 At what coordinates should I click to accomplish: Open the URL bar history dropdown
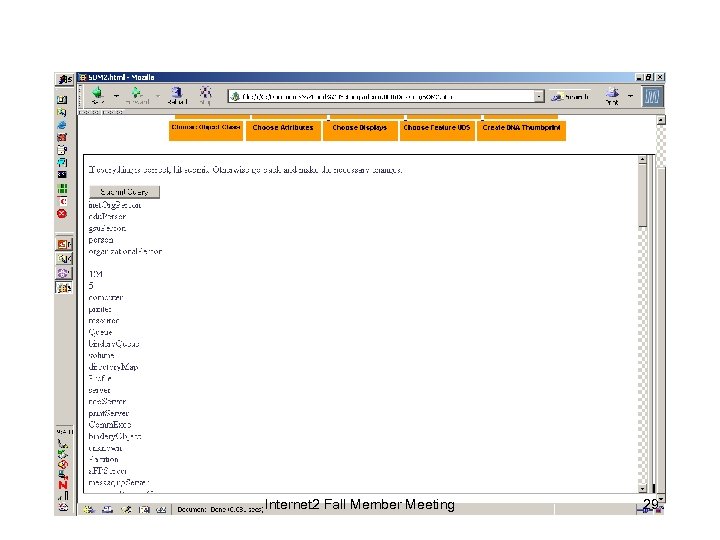tap(539, 96)
